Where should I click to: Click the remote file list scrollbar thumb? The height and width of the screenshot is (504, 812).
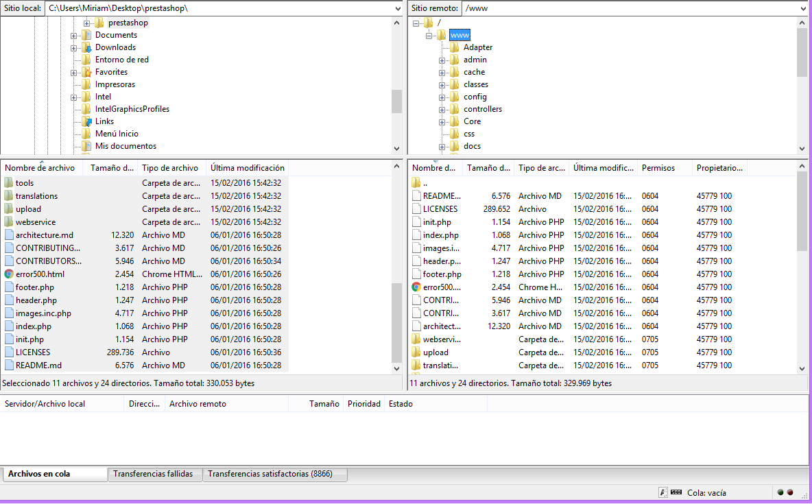(802, 210)
